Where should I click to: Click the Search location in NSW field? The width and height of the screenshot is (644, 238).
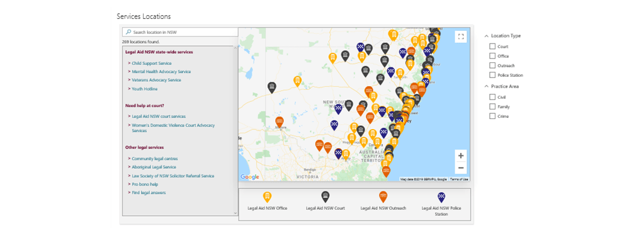(180, 31)
